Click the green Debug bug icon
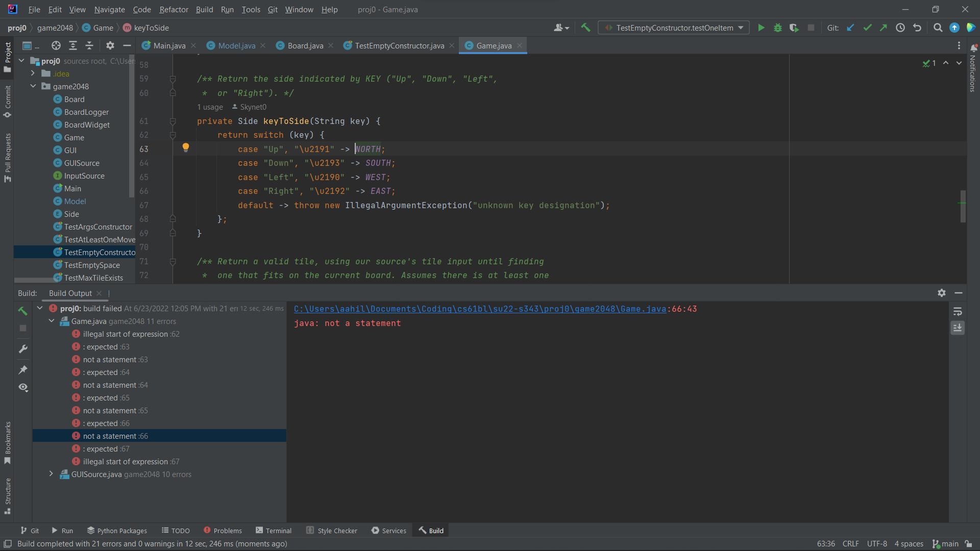The width and height of the screenshot is (980, 551). (777, 28)
